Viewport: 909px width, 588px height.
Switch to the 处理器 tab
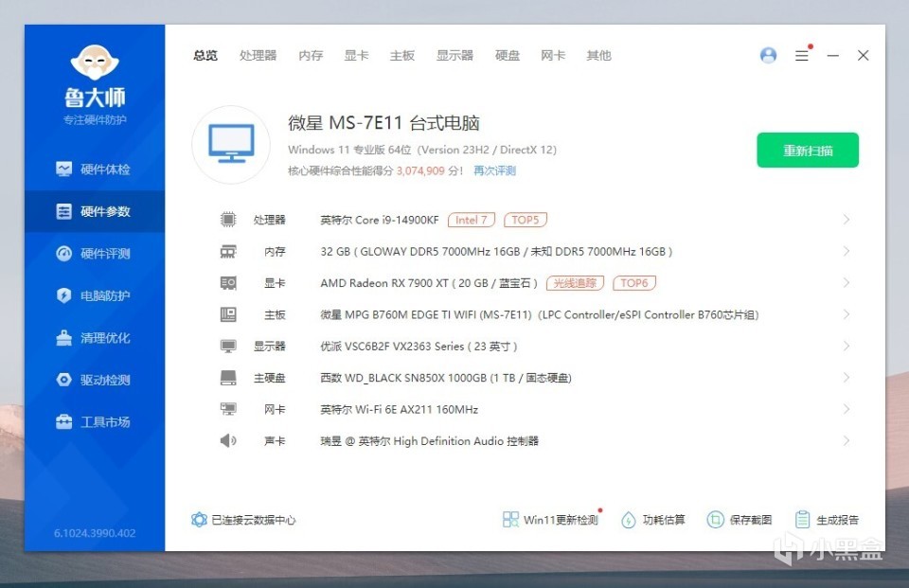tap(258, 56)
